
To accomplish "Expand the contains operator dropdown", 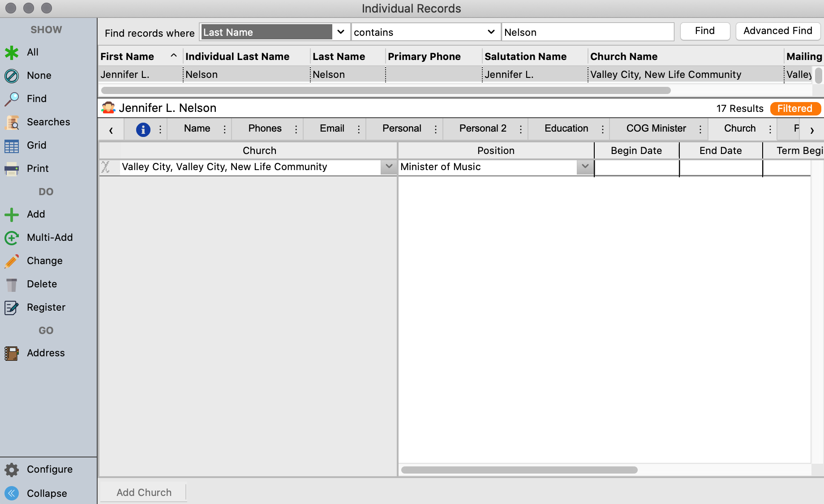I will tap(491, 32).
